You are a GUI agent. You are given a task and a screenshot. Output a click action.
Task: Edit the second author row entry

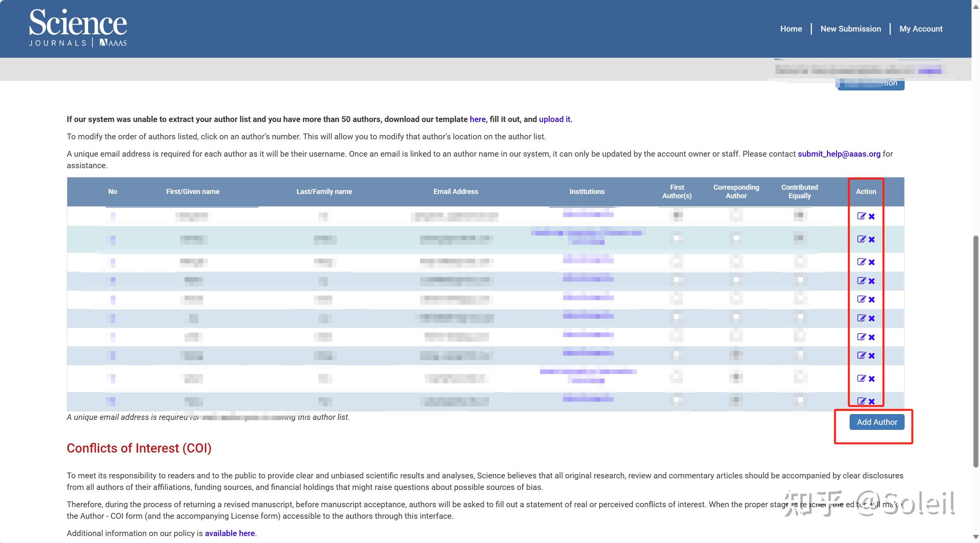861,239
